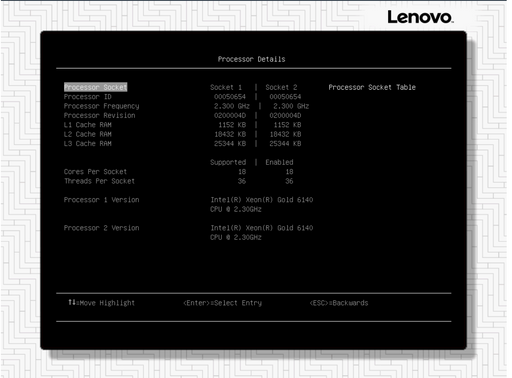Click the Lenovo logo
512x378 pixels.
click(420, 17)
